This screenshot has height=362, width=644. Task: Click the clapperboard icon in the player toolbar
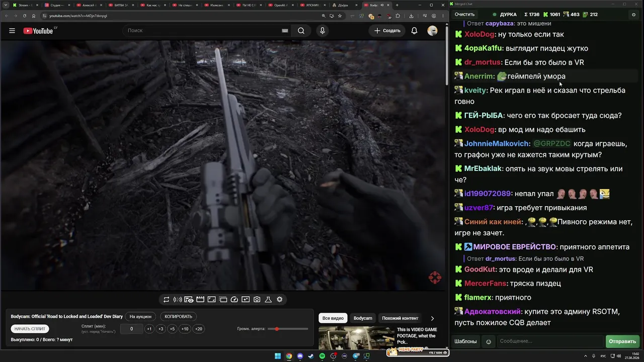[200, 300]
